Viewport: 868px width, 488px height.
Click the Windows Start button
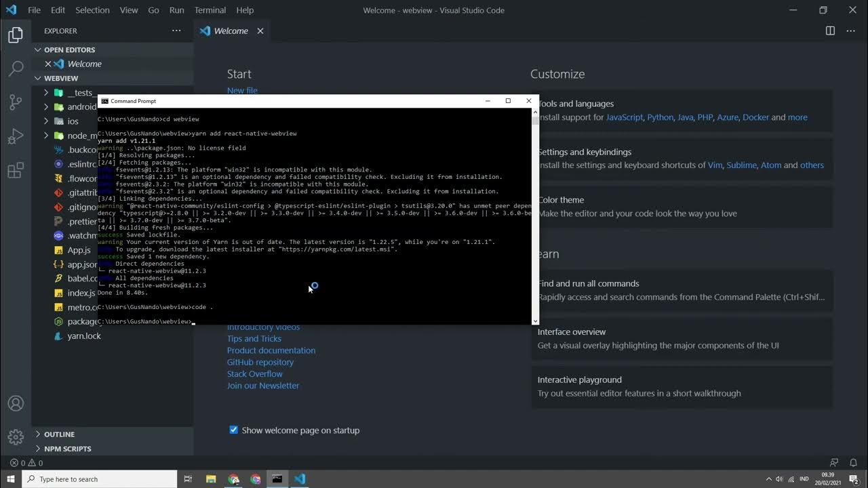11,479
